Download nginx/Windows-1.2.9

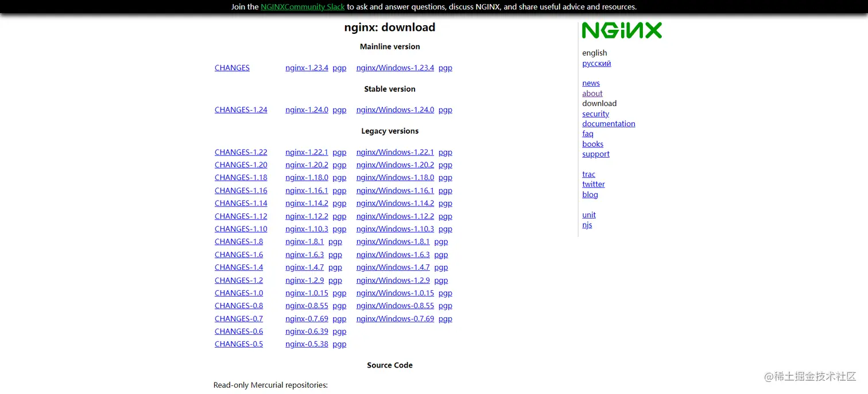[x=393, y=280]
